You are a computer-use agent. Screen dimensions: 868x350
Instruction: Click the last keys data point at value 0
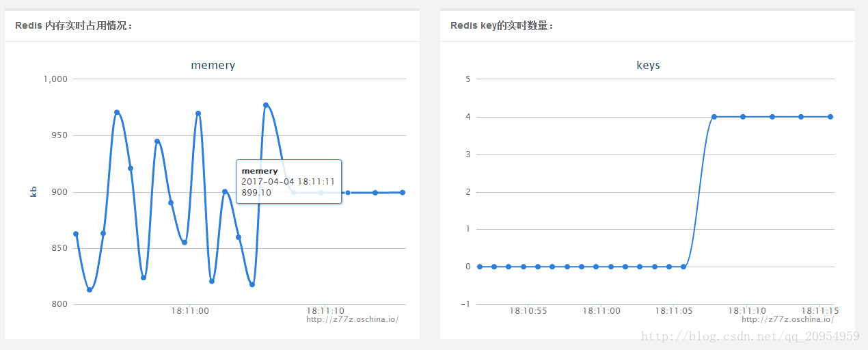click(x=683, y=267)
